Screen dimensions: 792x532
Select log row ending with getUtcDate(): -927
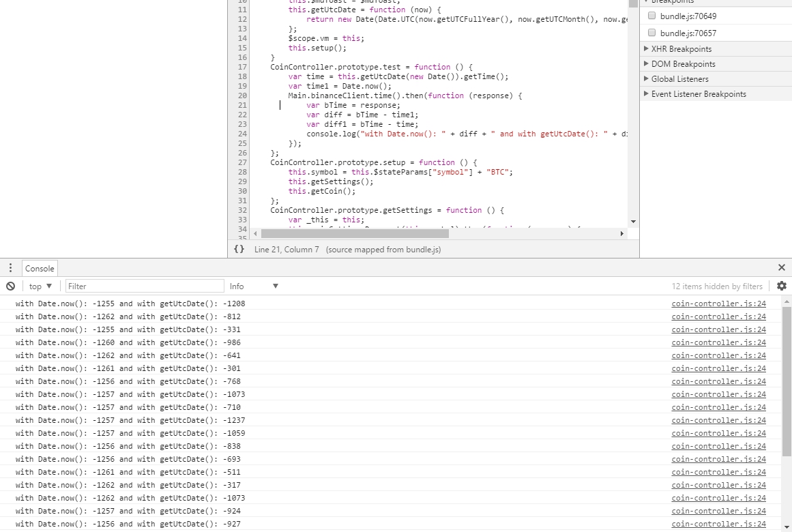pos(391,524)
